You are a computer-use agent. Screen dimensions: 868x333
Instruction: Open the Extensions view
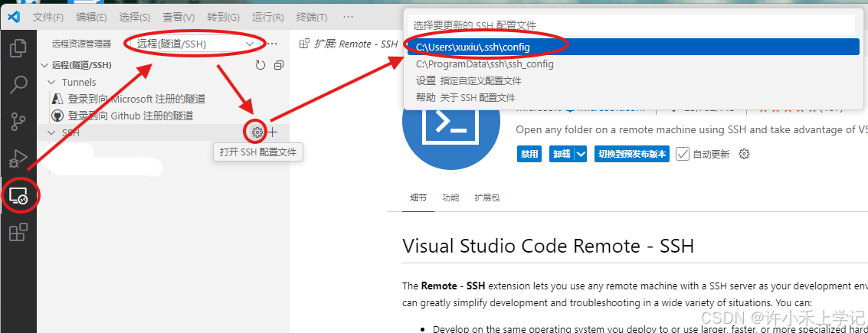pos(18,232)
